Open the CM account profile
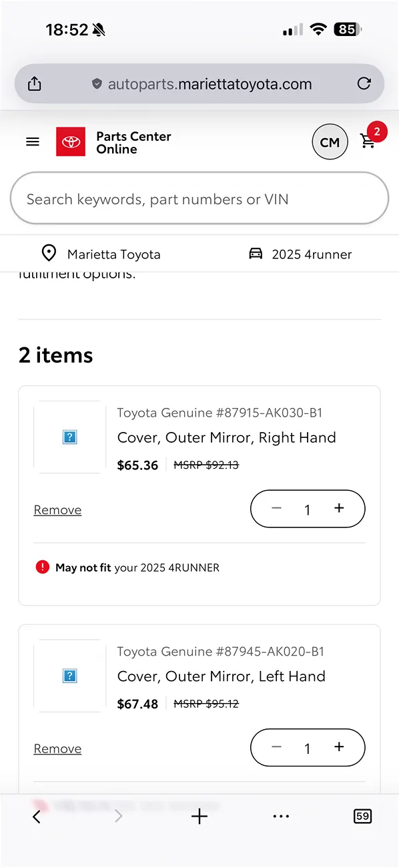 (x=330, y=142)
